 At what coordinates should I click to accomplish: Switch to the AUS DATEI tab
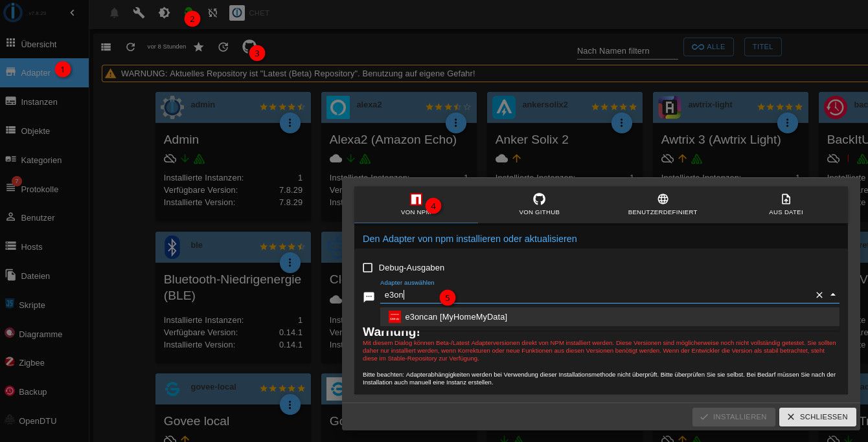tap(786, 204)
